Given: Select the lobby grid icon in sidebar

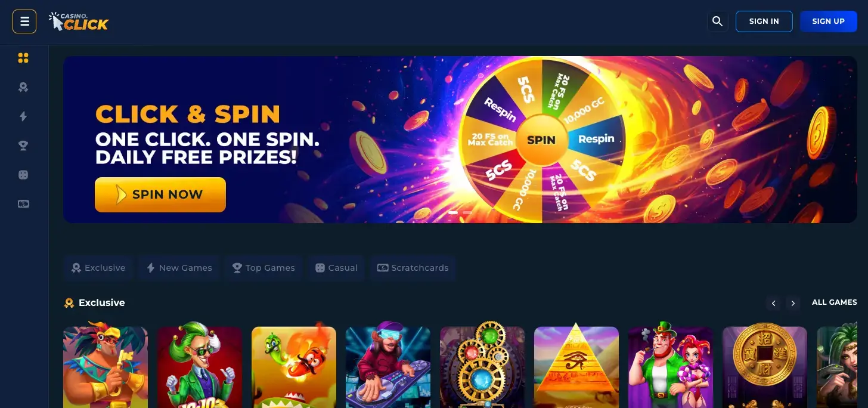Looking at the screenshot, I should point(23,58).
